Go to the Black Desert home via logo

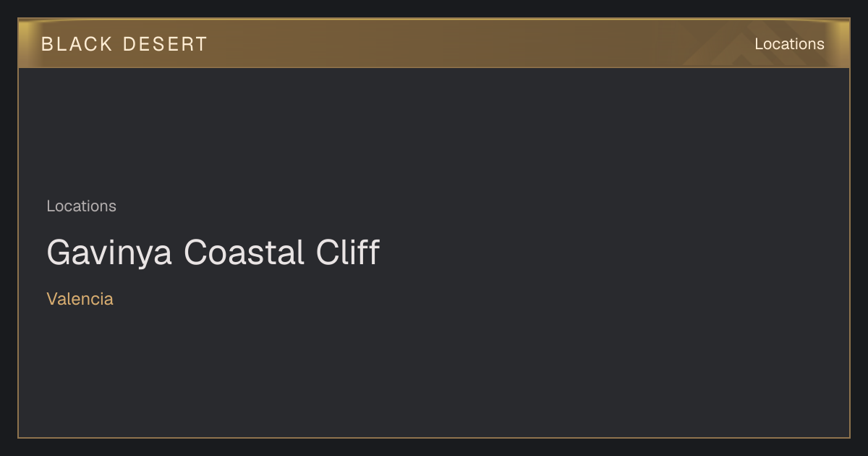tap(124, 44)
